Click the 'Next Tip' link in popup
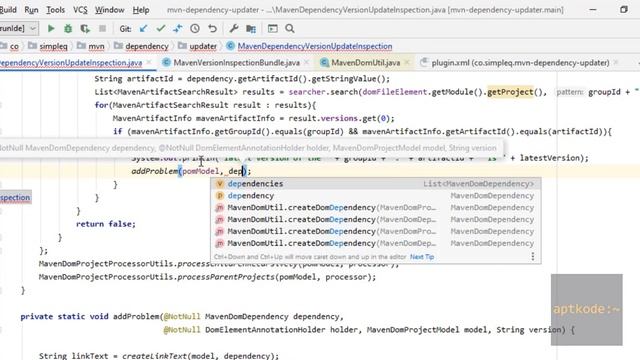 422,257
